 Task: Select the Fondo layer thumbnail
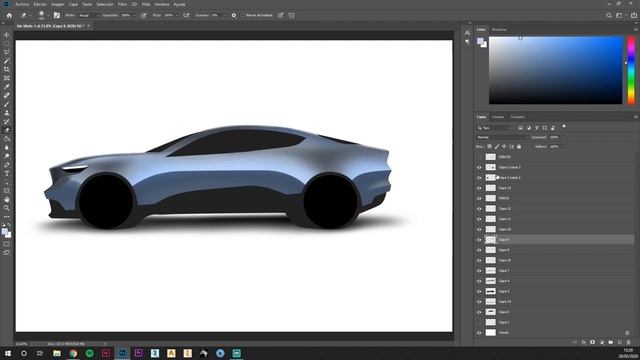coord(491,333)
